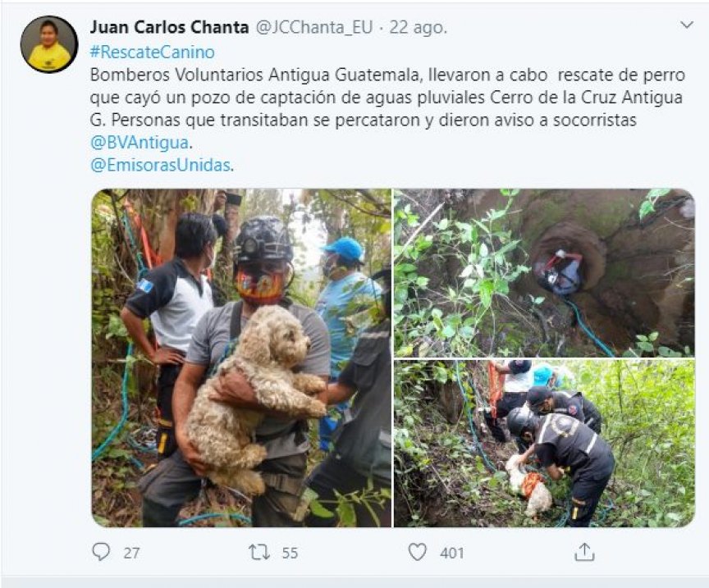Open the share upload icon

[584, 552]
